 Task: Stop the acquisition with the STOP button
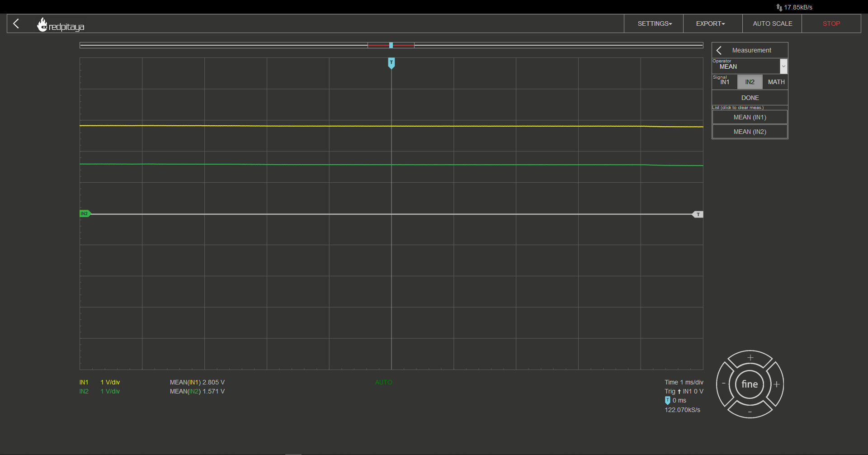tap(831, 24)
